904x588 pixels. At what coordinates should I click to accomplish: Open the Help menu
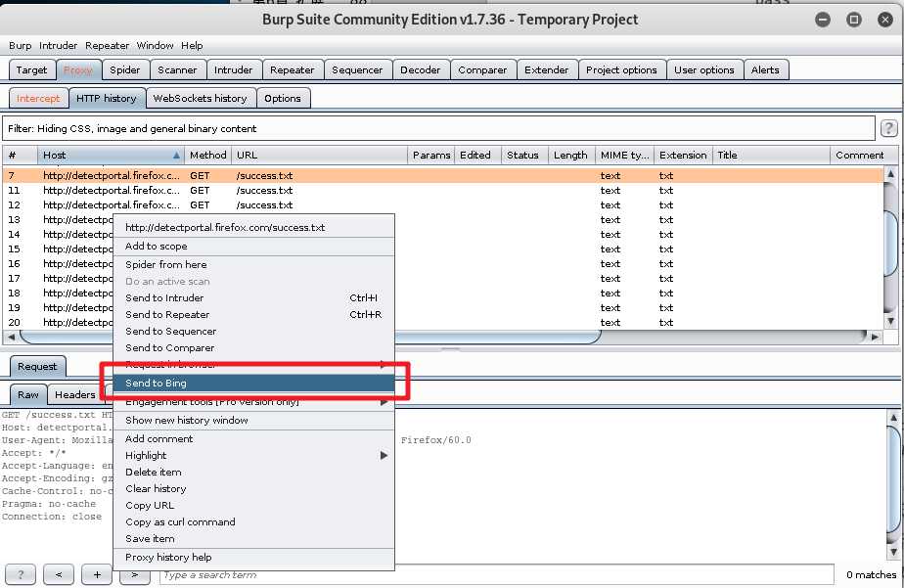pos(192,46)
